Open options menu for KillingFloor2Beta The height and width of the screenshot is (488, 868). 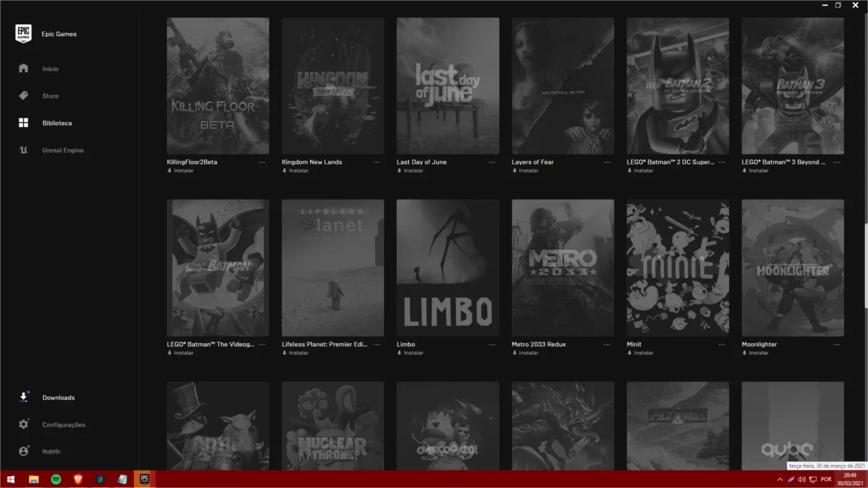[x=262, y=162]
